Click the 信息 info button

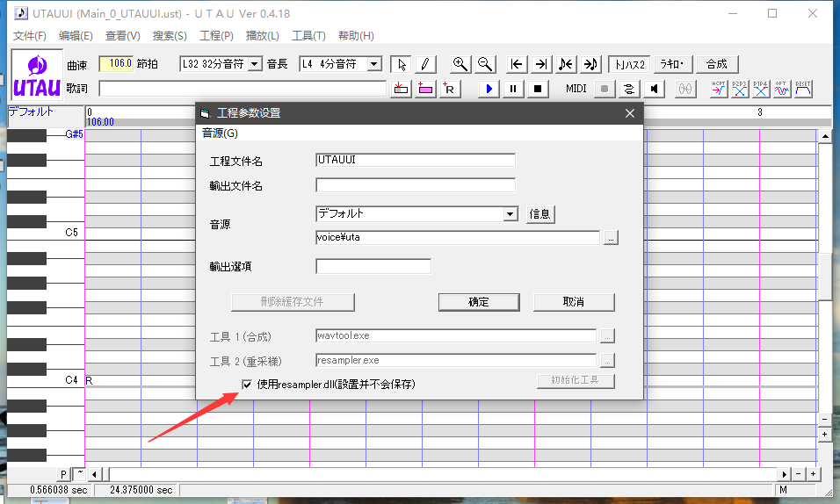[x=540, y=214]
